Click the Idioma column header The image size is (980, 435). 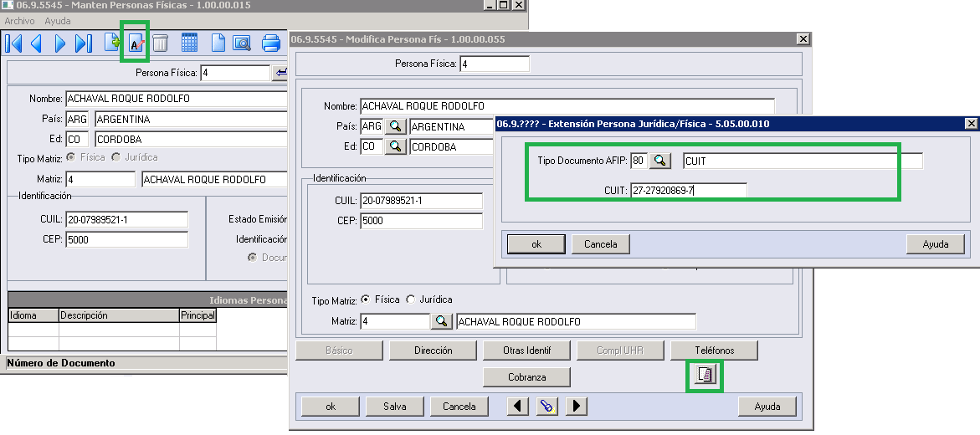33,315
